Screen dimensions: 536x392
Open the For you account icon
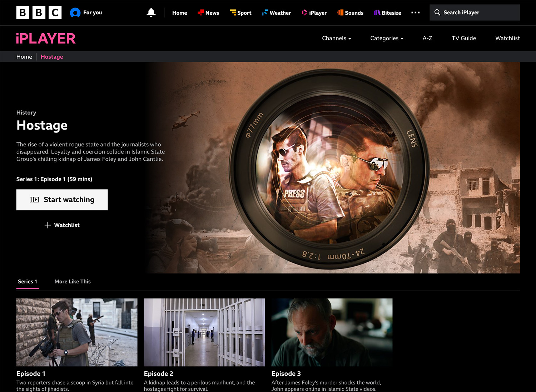(75, 12)
